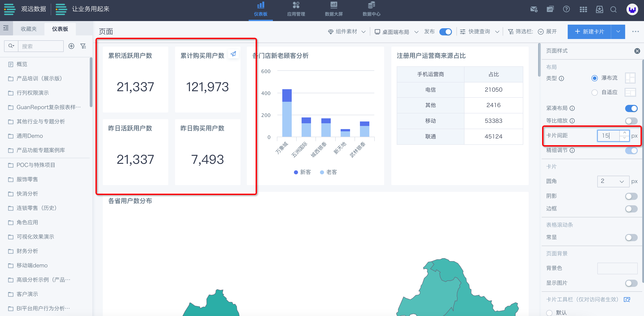The image size is (644, 316).
Task: Click the global search magnifier icon
Action: (613, 9)
